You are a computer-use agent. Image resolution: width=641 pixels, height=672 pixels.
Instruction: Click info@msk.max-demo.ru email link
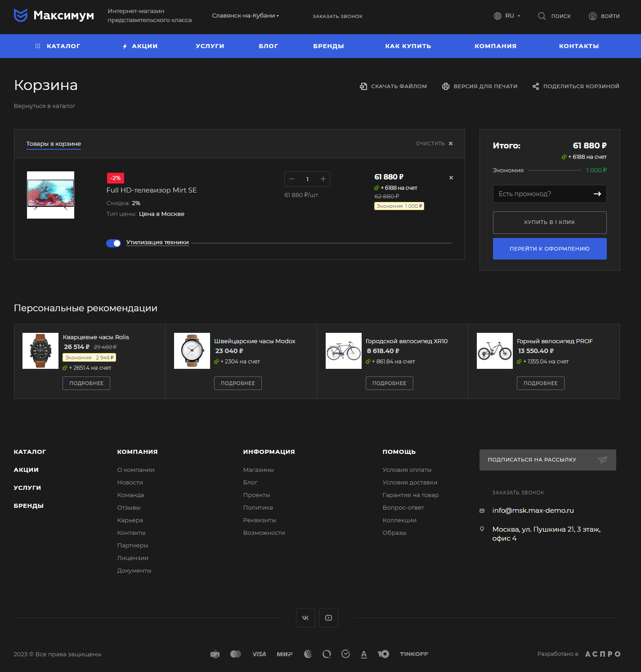click(533, 511)
